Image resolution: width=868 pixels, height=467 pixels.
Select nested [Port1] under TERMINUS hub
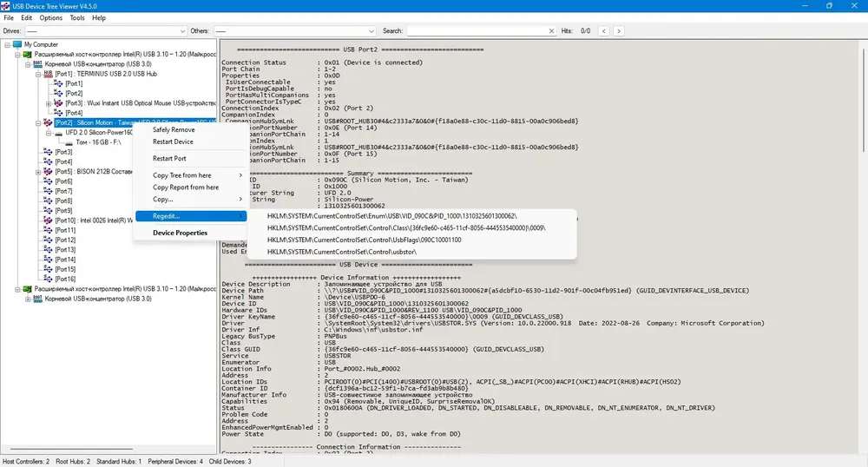point(74,83)
